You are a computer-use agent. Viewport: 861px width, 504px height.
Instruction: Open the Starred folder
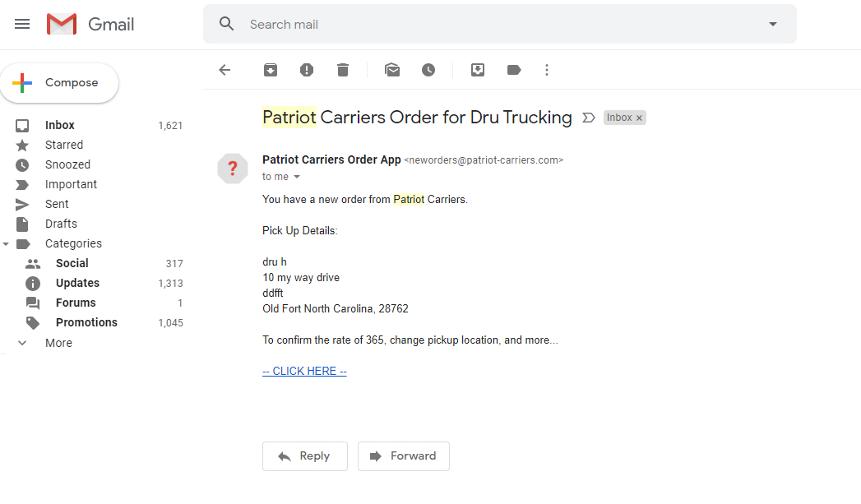pos(64,145)
